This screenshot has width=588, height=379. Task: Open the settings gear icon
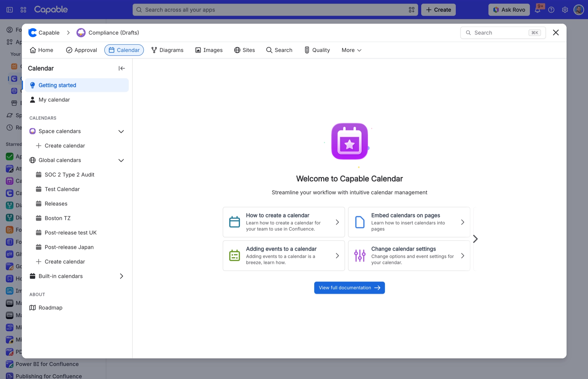pos(565,10)
